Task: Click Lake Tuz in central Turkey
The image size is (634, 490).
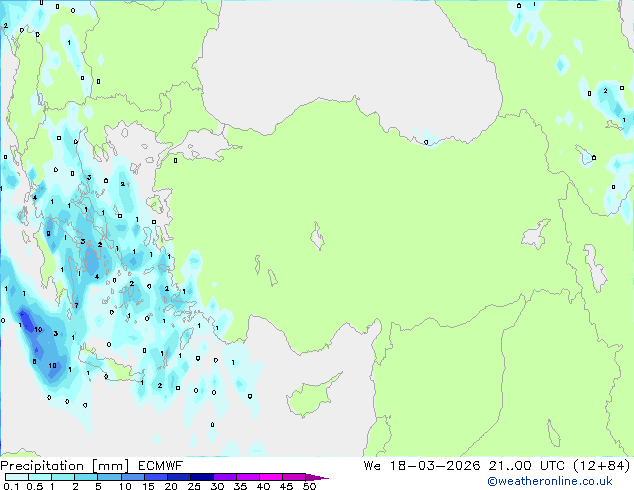Action: click(x=317, y=237)
